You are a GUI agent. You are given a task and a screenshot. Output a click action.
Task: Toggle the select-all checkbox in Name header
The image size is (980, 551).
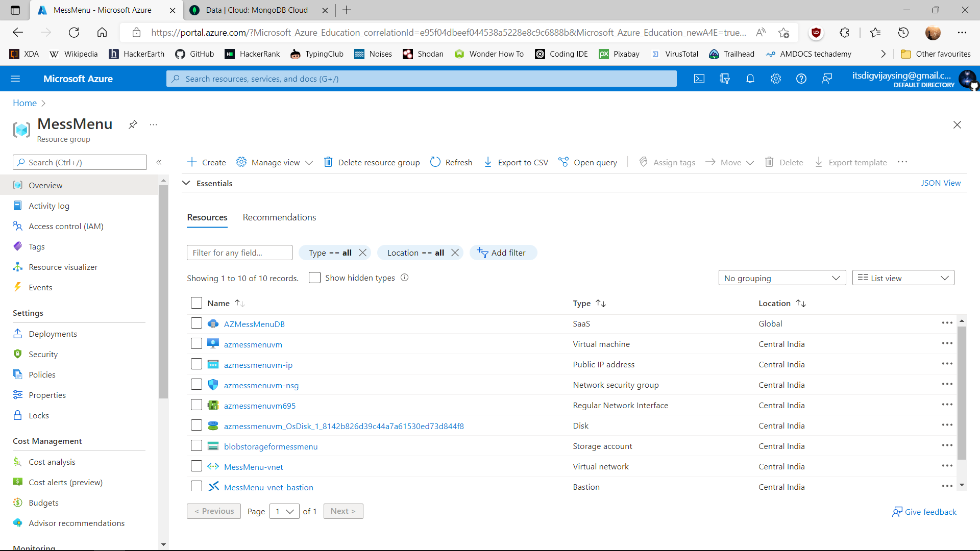click(196, 303)
